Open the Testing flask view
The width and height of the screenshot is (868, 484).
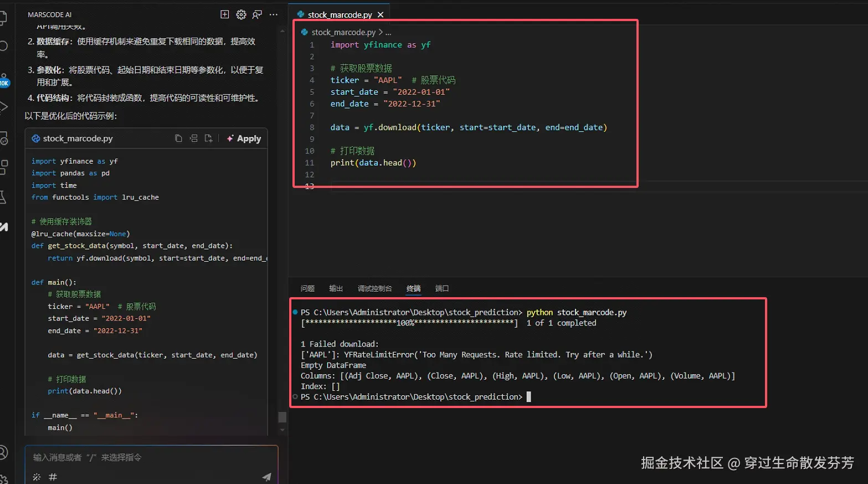(3, 197)
